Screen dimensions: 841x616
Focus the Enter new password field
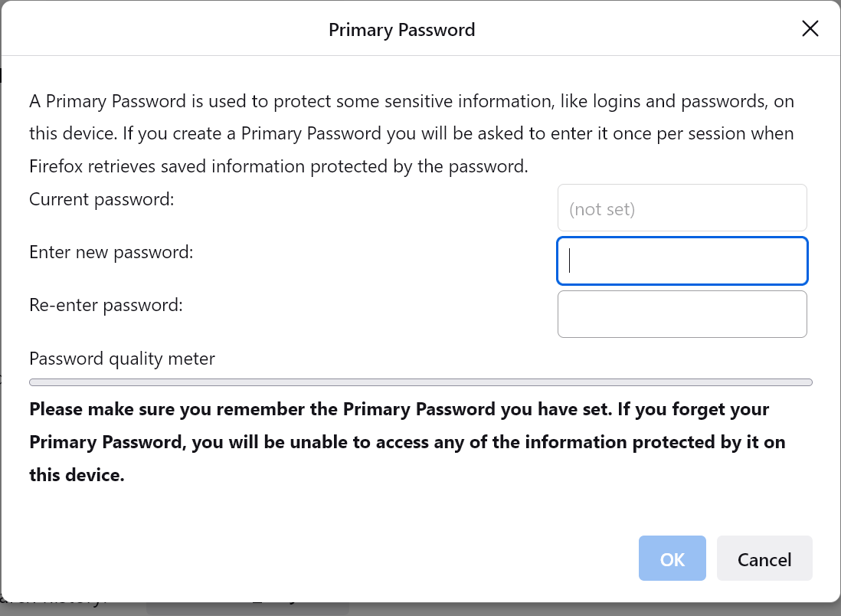coord(682,261)
